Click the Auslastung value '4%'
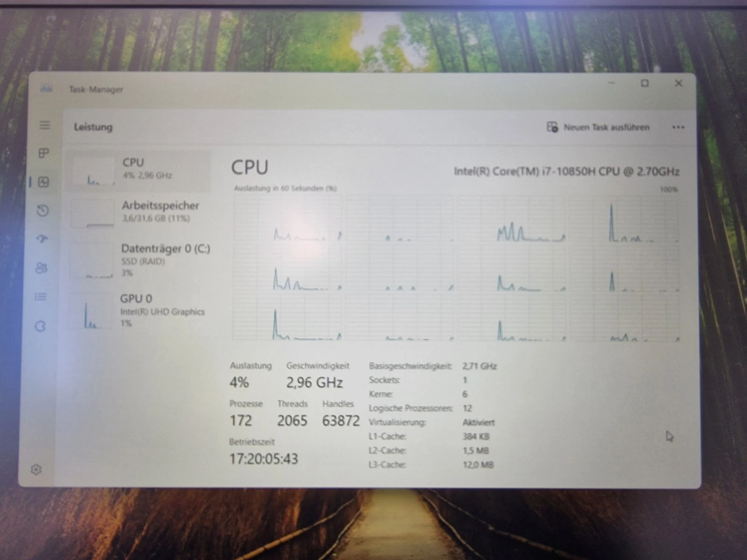This screenshot has width=747, height=560. (x=239, y=383)
